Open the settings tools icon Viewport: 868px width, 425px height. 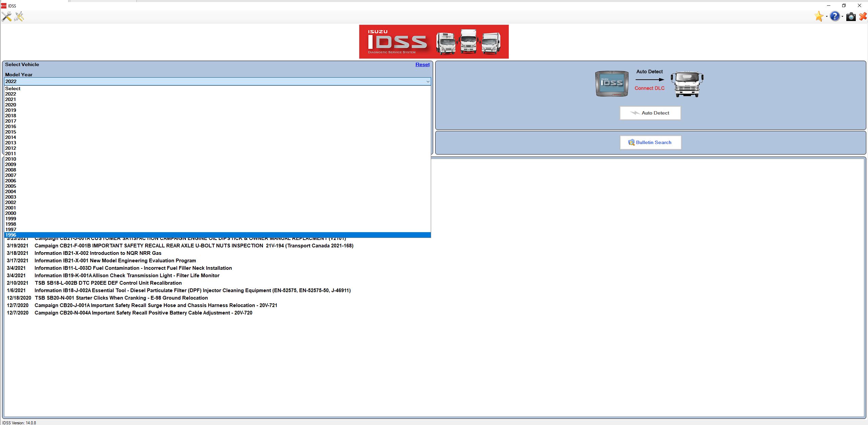pos(6,16)
